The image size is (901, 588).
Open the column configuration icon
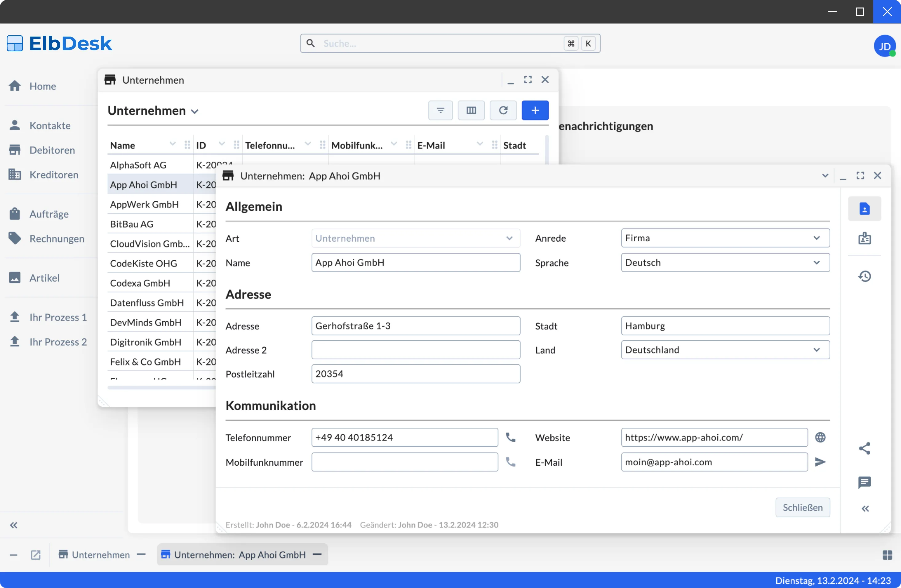(x=471, y=110)
